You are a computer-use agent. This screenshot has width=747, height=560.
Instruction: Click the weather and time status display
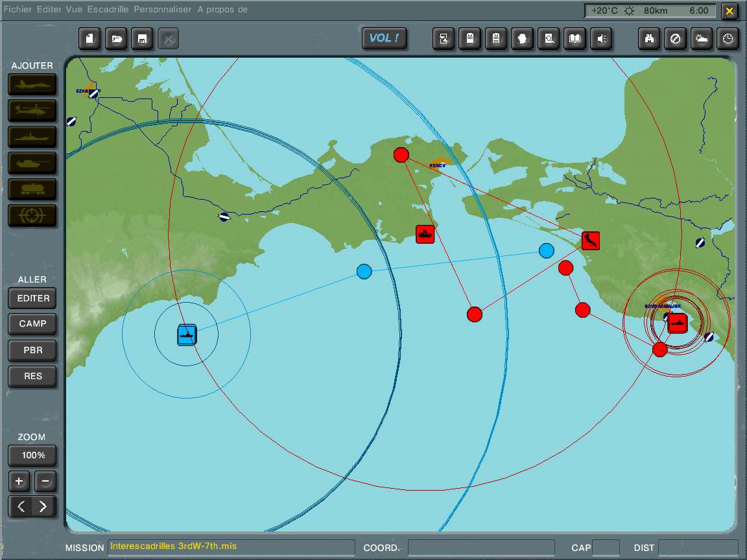(650, 10)
